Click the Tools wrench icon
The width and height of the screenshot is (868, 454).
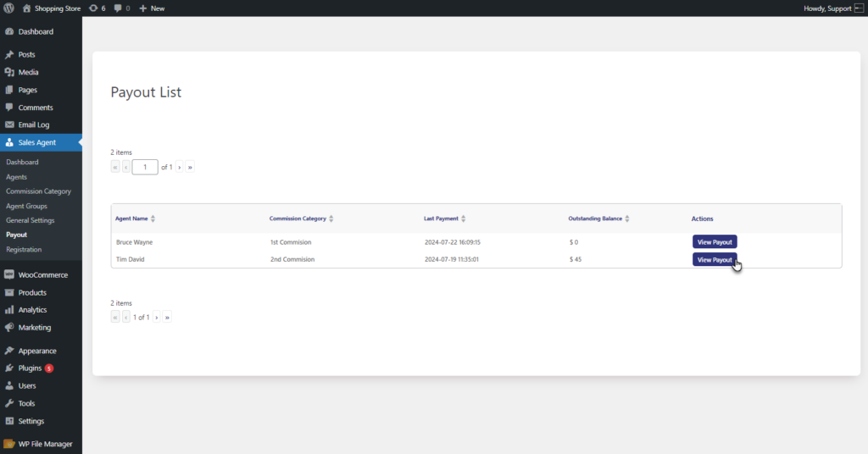(9, 404)
